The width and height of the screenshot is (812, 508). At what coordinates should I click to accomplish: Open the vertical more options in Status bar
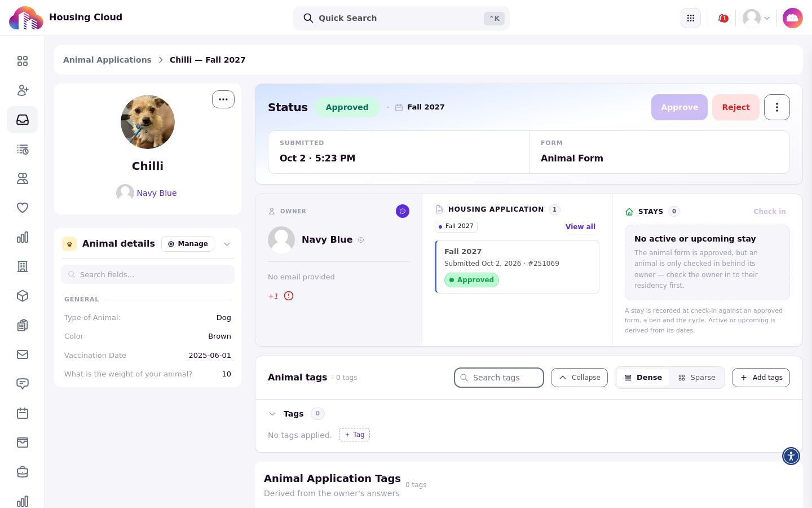[777, 107]
